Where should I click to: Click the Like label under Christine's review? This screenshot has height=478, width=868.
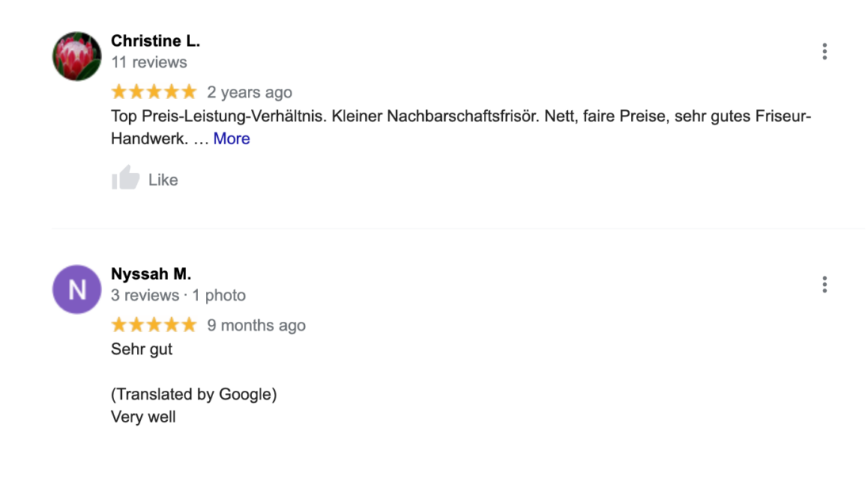tap(163, 180)
